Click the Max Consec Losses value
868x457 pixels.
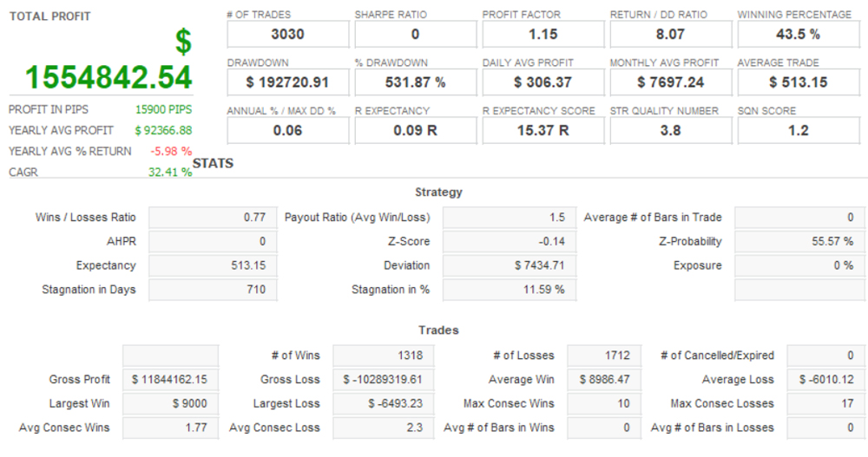point(824,403)
